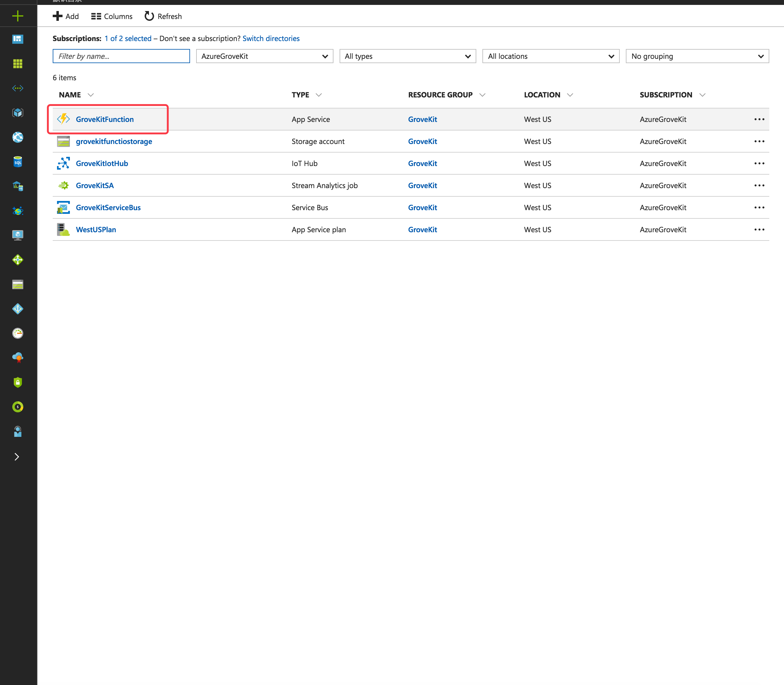Open the Columns chooser

pos(112,17)
